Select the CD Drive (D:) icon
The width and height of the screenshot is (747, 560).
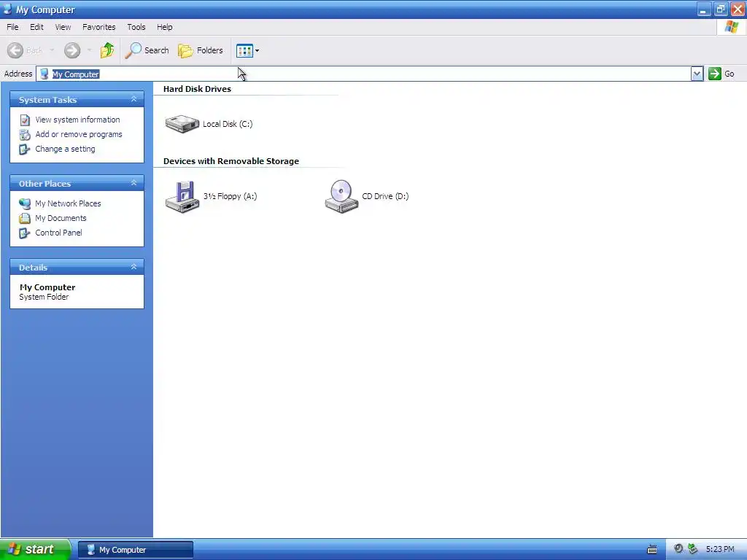tap(341, 197)
